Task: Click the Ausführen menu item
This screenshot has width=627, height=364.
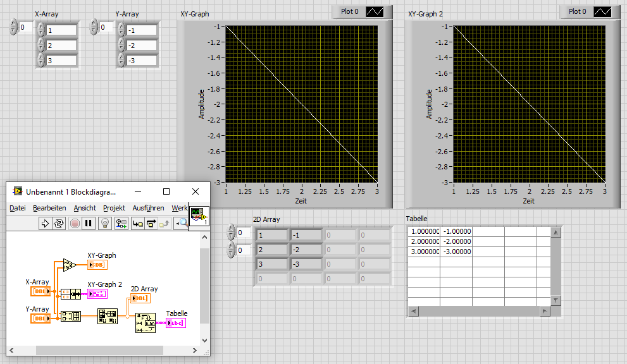Action: (148, 208)
